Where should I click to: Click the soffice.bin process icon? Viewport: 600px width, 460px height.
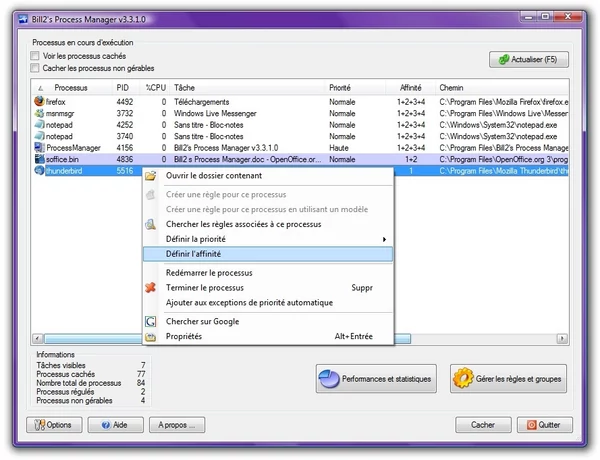tap(39, 159)
